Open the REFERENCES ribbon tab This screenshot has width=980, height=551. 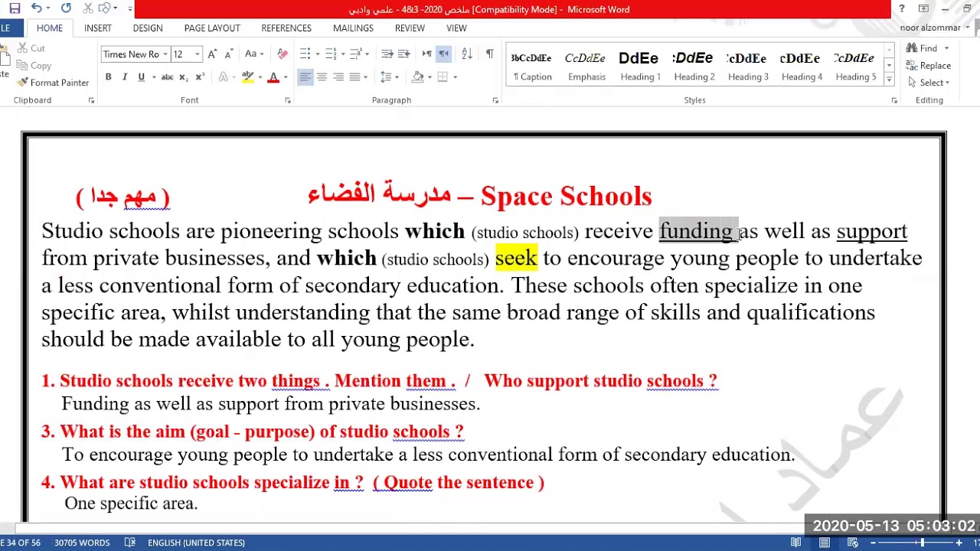tap(286, 28)
